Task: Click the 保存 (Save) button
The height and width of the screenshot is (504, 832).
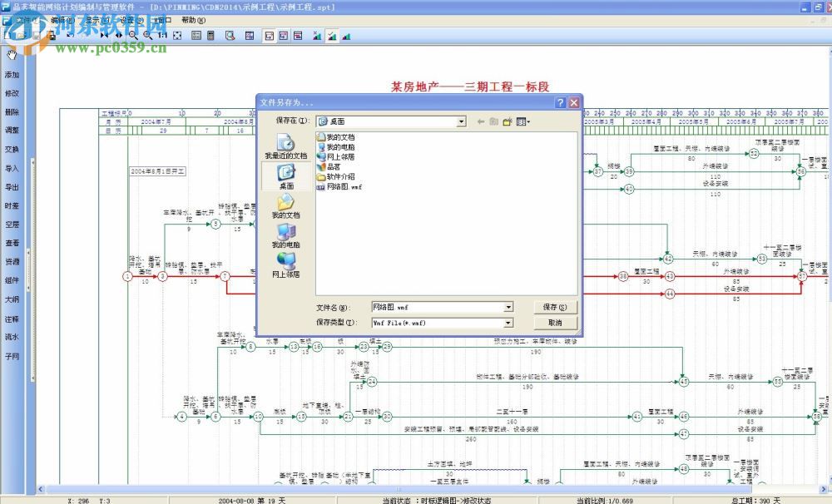Action: click(x=554, y=306)
